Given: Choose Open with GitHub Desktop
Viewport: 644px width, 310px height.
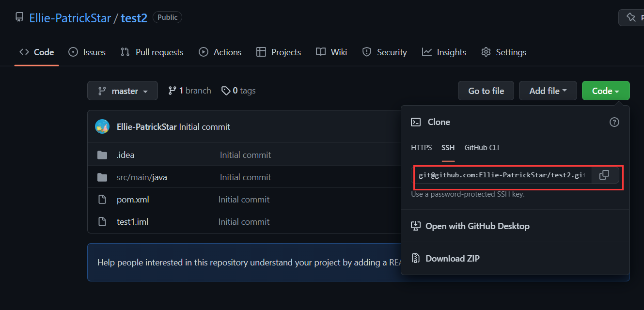Looking at the screenshot, I should click(x=477, y=226).
